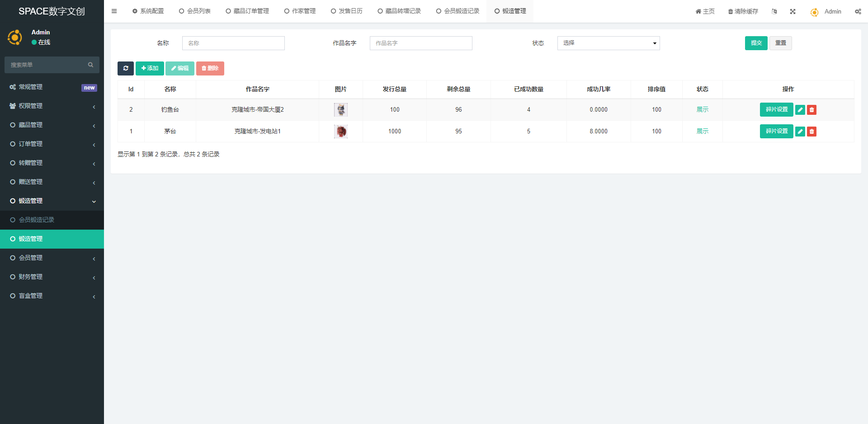Screen dimensions: 868x424
Task: Switch to the 会员锻造记录 tab
Action: [x=458, y=11]
